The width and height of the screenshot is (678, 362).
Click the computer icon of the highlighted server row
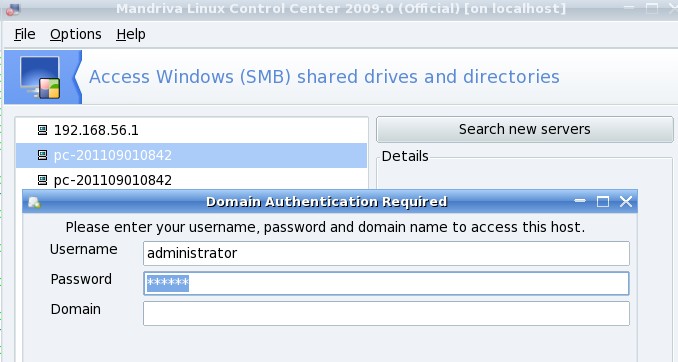click(42, 155)
